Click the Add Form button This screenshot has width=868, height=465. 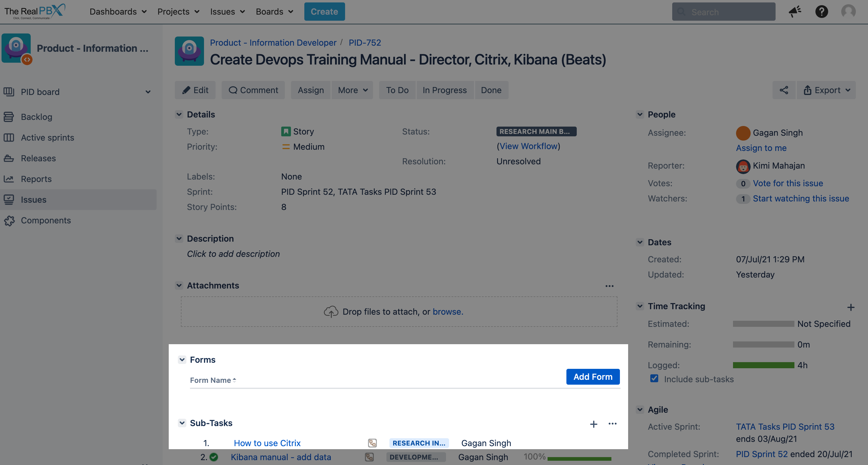coord(593,377)
